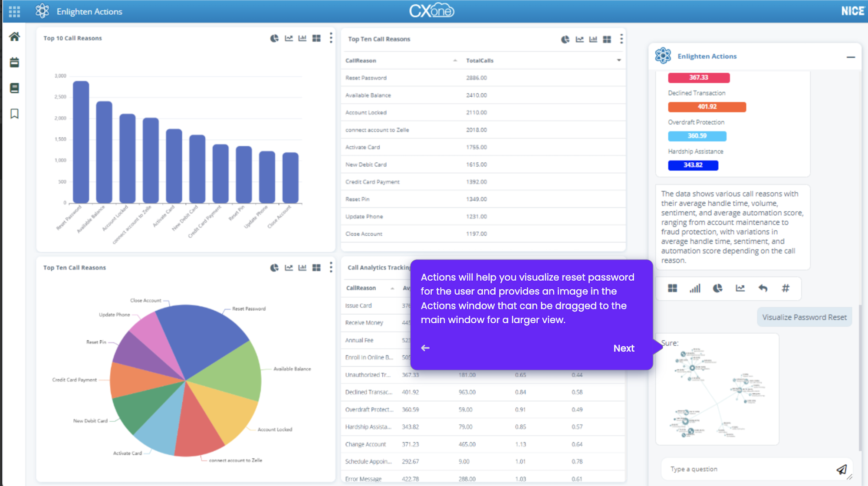Viewport: 868px width, 486px height.
Task: Sort Call Analytics by CallReason header
Action: tap(361, 288)
